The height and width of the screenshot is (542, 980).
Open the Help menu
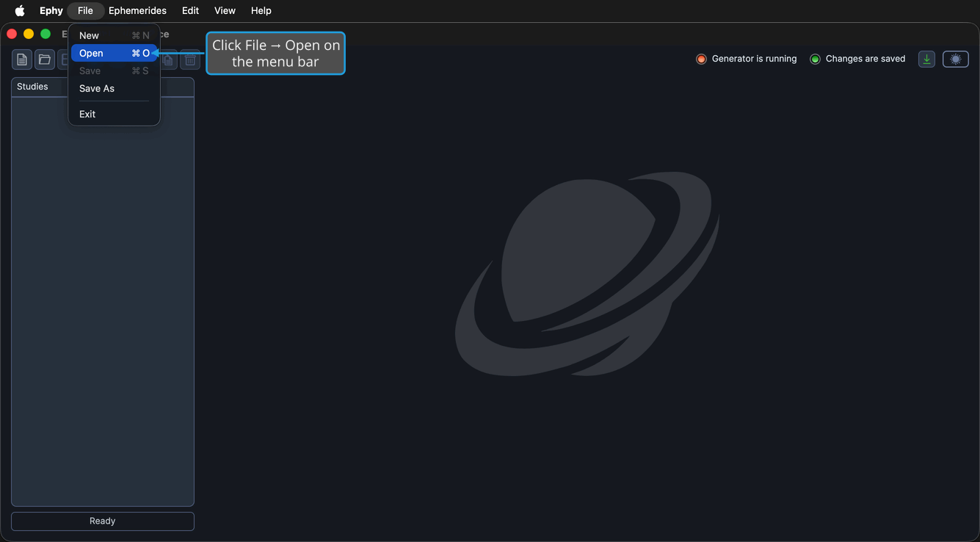click(x=261, y=10)
